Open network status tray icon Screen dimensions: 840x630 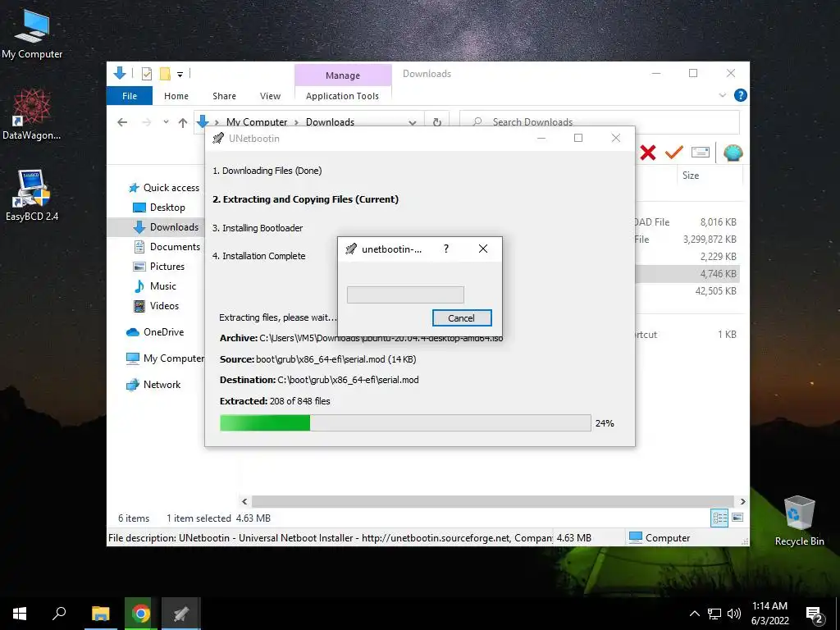point(714,614)
